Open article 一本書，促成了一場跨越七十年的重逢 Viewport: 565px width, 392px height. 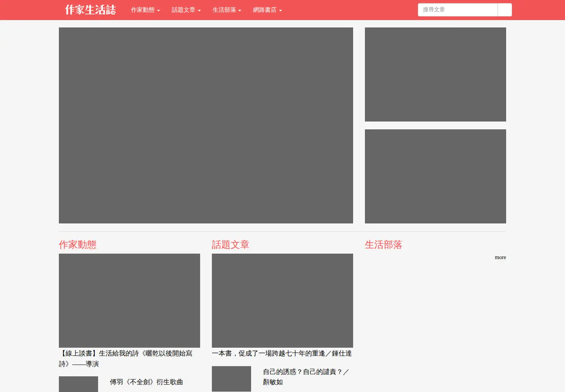coord(282,354)
